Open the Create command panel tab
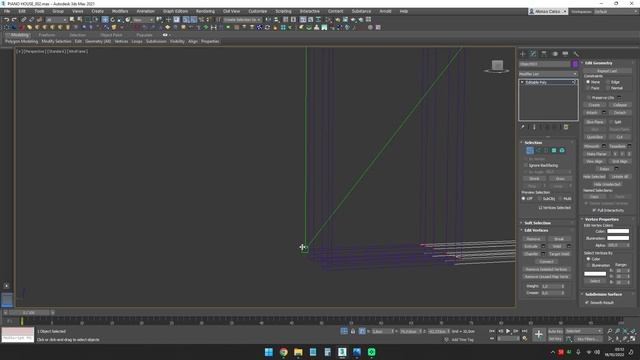The height and width of the screenshot is (360, 640). [x=522, y=54]
